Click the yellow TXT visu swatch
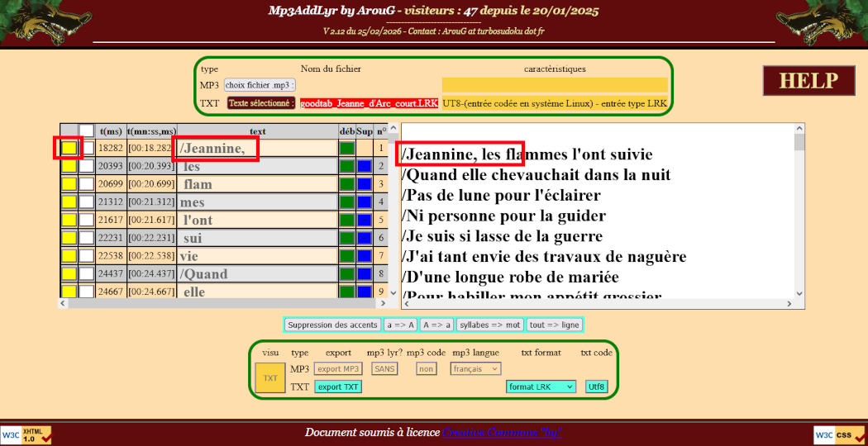Image resolution: width=868 pixels, height=446 pixels. pos(270,378)
